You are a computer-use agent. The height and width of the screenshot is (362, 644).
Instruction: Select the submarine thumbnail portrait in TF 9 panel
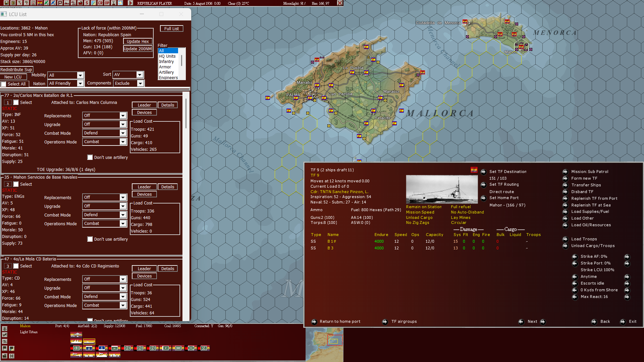pyautogui.click(x=442, y=189)
